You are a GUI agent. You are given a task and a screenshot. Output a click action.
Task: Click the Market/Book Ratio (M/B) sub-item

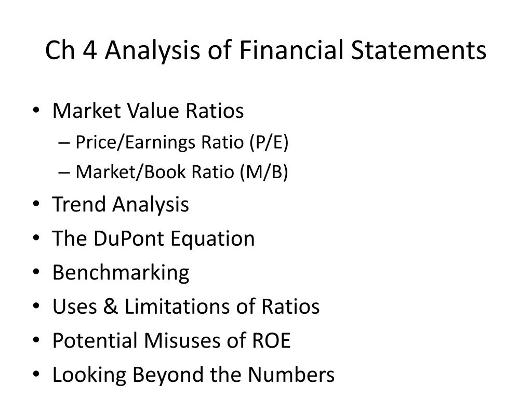[x=181, y=172]
